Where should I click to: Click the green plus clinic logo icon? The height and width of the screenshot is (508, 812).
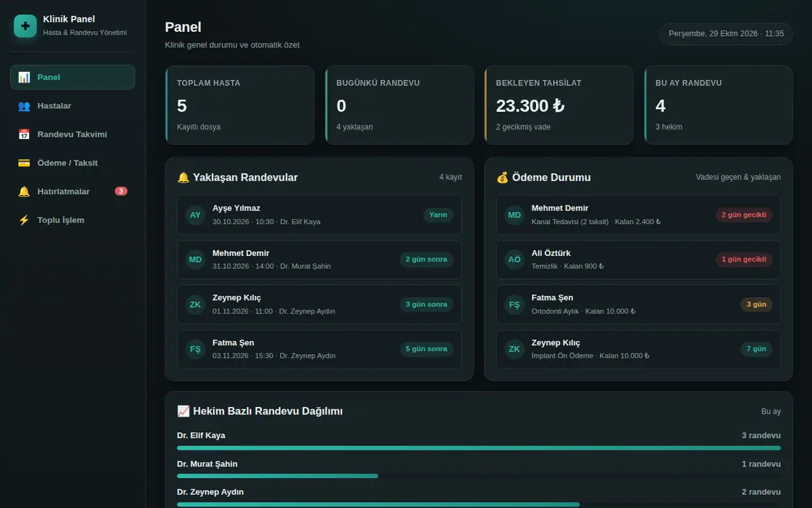coord(25,26)
